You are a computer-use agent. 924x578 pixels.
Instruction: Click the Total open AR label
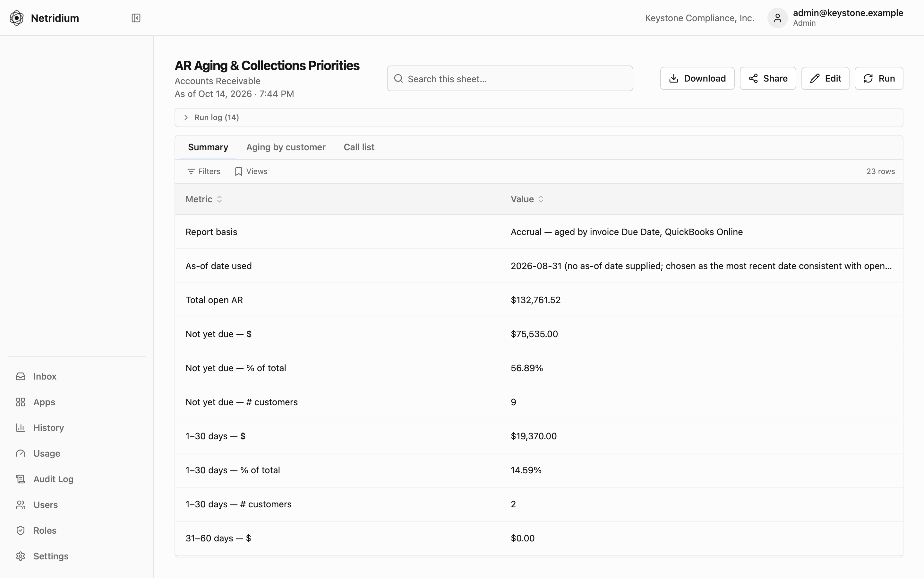(x=214, y=300)
